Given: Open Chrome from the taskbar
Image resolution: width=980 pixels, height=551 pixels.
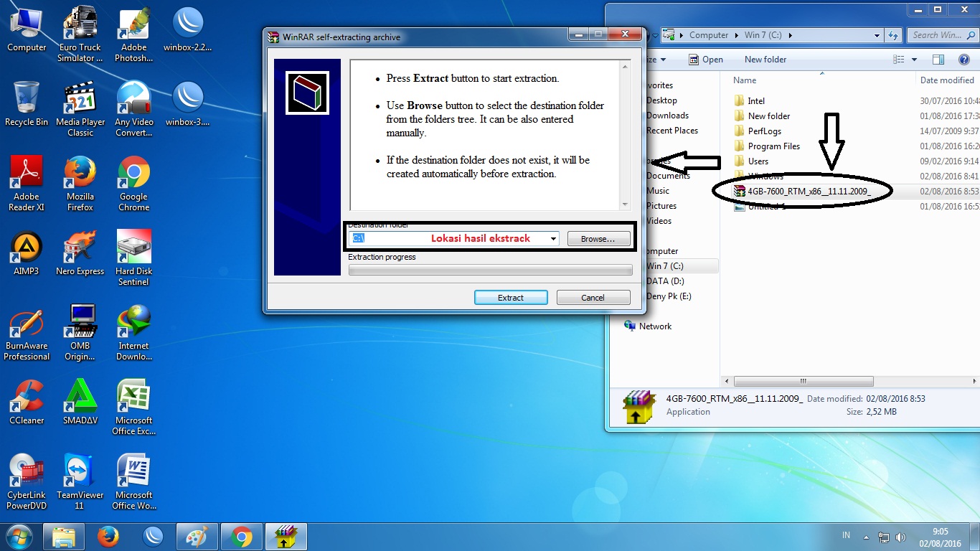Looking at the screenshot, I should (242, 537).
